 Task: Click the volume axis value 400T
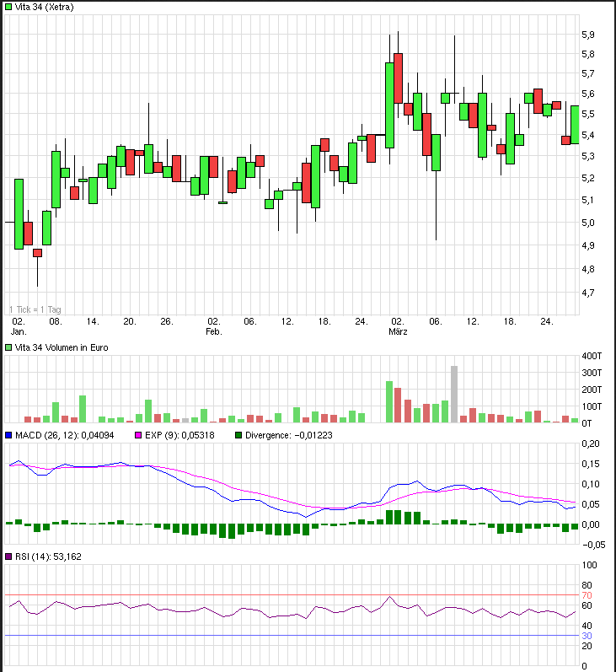pos(592,356)
